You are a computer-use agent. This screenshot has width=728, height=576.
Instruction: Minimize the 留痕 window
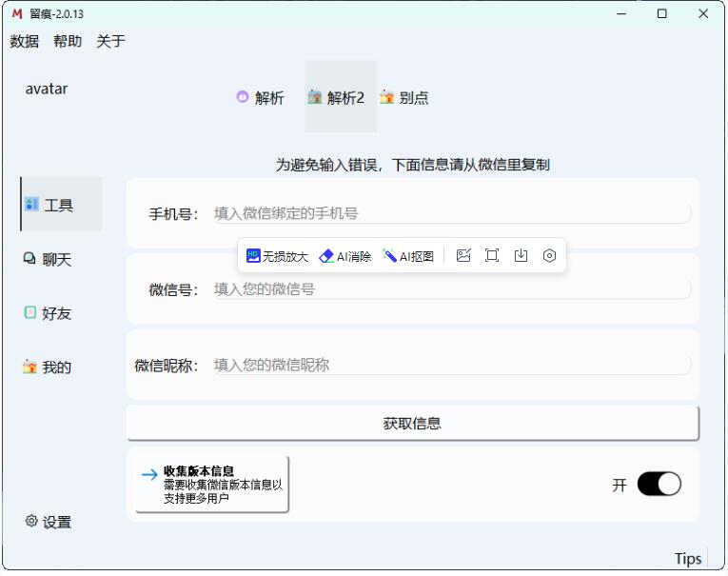621,14
